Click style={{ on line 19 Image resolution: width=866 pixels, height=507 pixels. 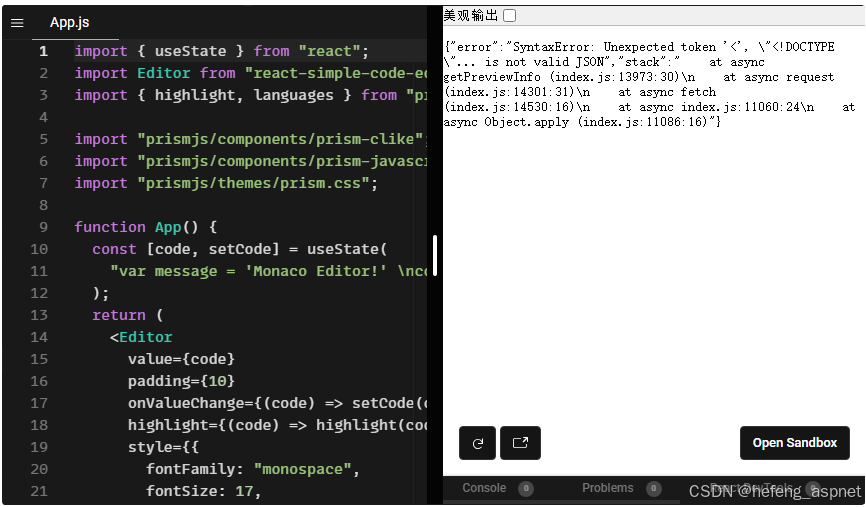click(163, 447)
